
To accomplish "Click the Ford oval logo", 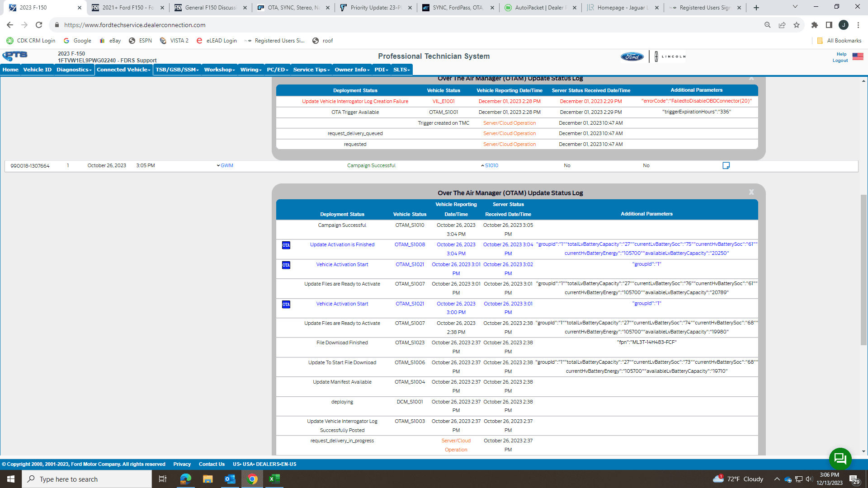I will (x=632, y=56).
